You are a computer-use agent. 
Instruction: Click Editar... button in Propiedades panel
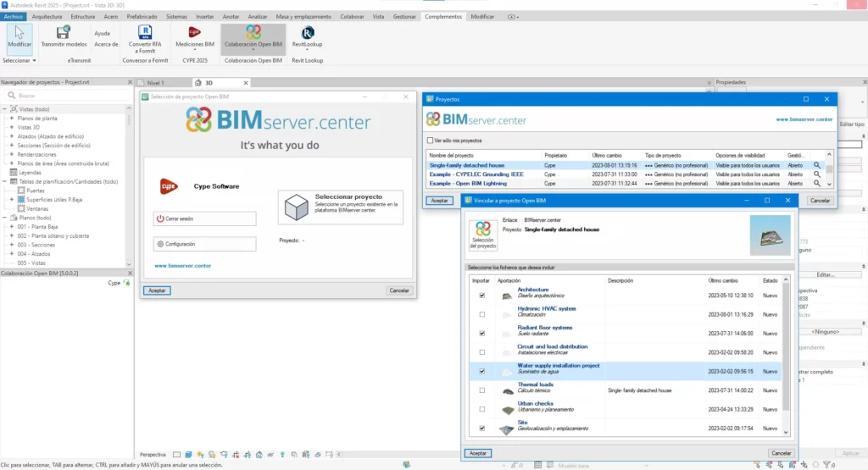coord(826,275)
